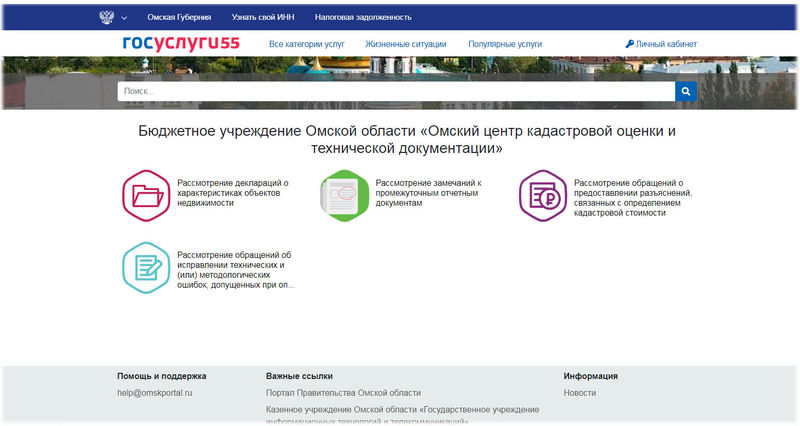The image size is (800, 426).
Task: Open the Личный кабинет link
Action: [x=666, y=44]
